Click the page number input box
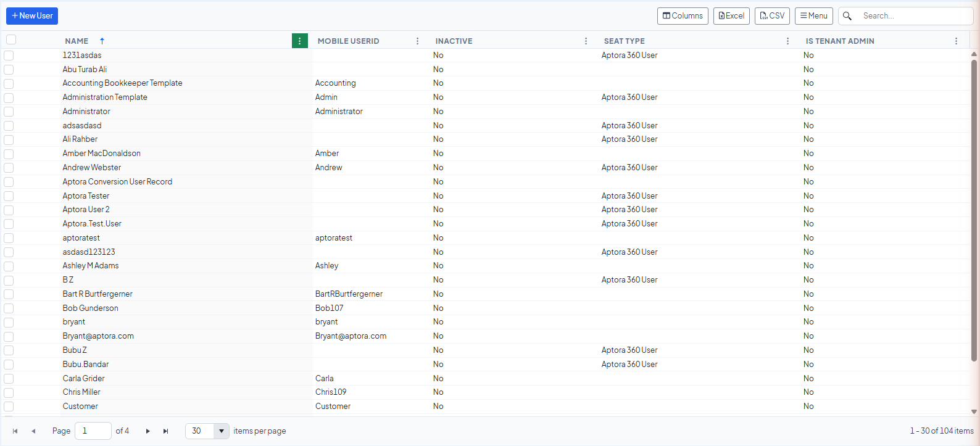The height and width of the screenshot is (446, 980). click(x=93, y=431)
